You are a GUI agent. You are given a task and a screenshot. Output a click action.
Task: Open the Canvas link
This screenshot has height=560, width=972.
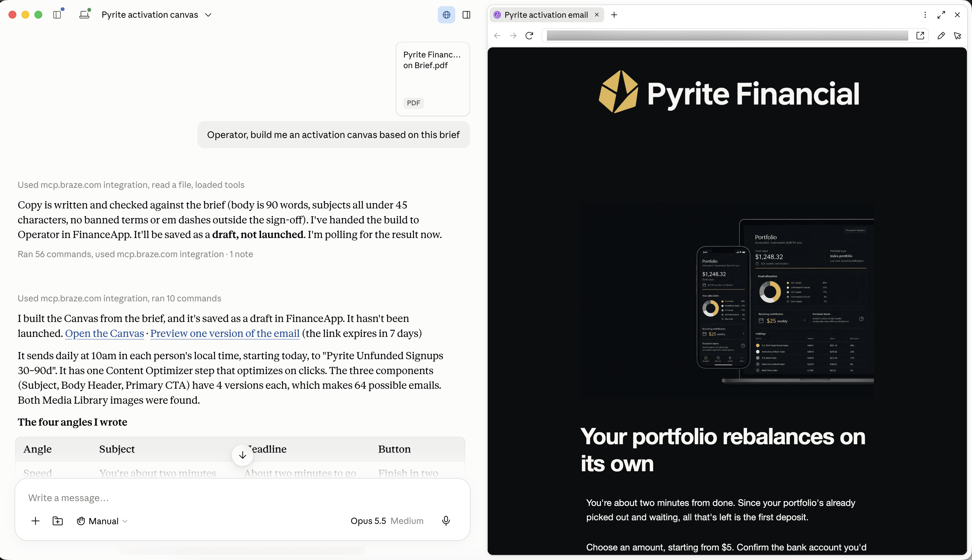(104, 333)
